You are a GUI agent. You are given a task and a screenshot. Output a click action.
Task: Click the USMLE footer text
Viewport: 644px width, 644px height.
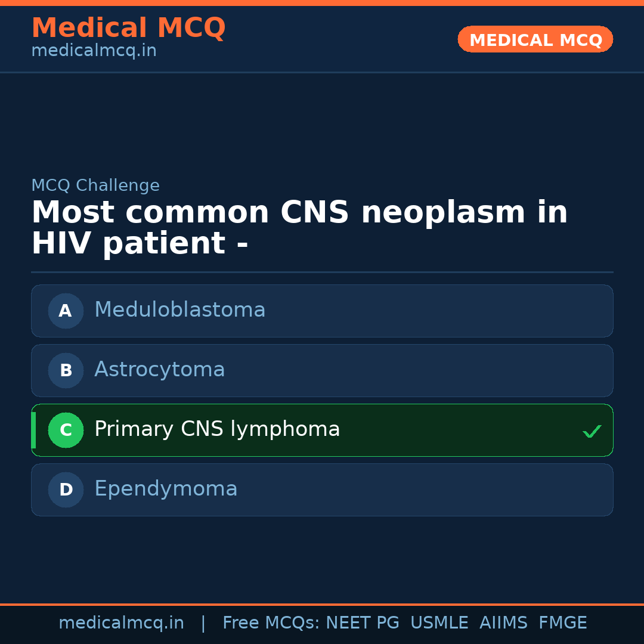click(x=439, y=623)
